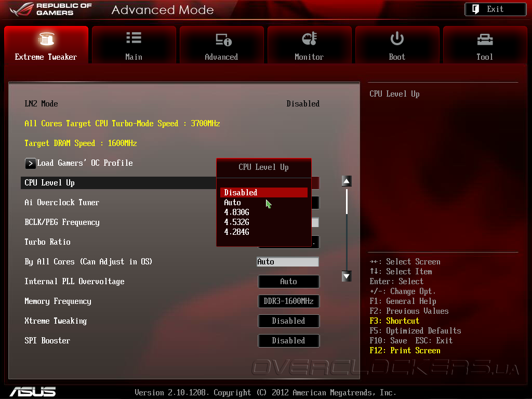Click the LN2 Mode Disabled value

[303, 104]
